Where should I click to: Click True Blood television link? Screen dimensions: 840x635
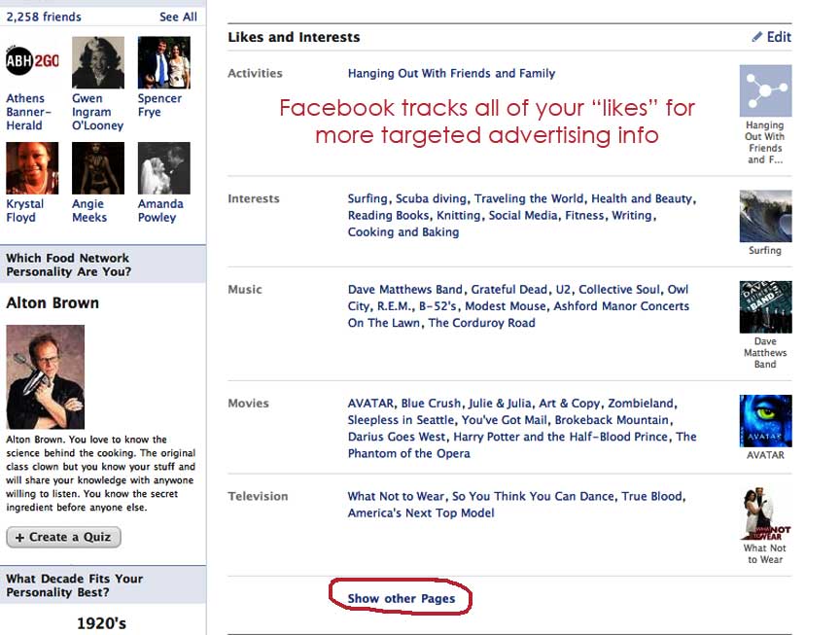[652, 496]
